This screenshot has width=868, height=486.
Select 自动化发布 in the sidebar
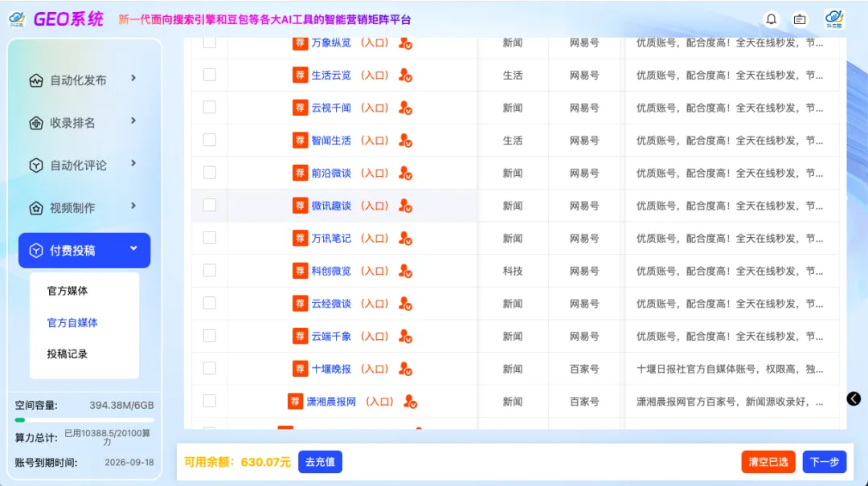click(78, 81)
